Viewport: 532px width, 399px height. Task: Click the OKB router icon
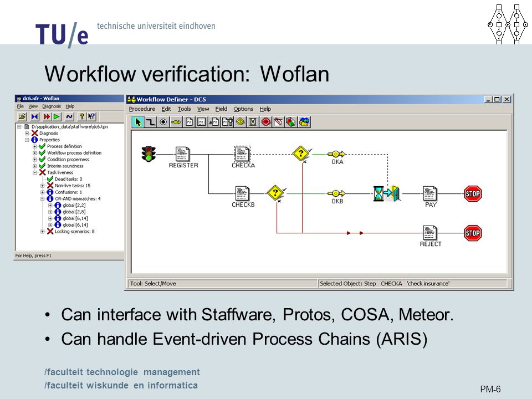[336, 193]
